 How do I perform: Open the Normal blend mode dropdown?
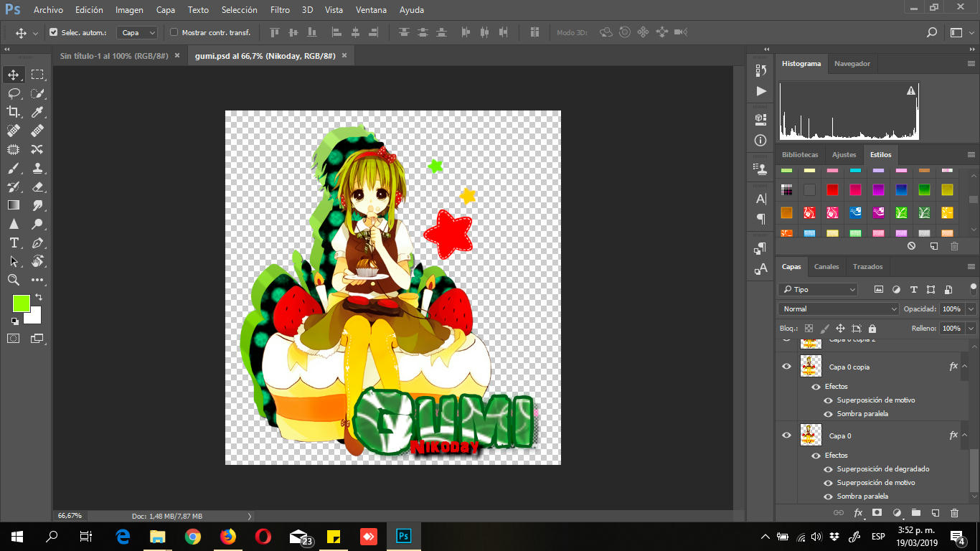pos(838,309)
